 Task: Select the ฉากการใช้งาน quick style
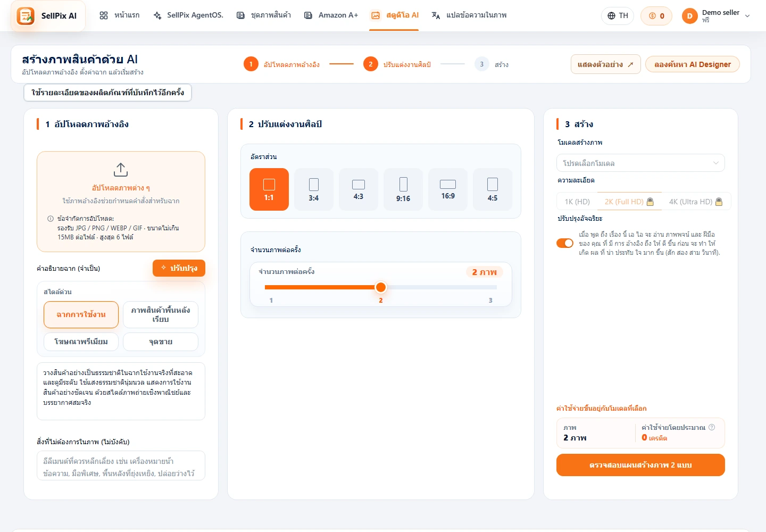tap(81, 314)
